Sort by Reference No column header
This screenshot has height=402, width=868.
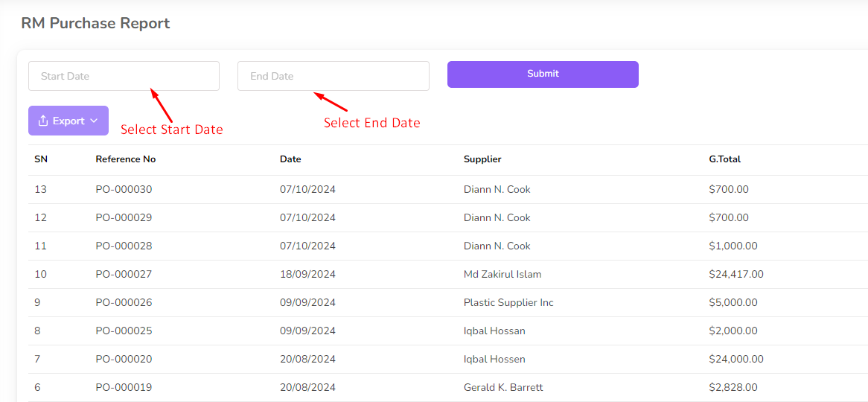coord(126,159)
